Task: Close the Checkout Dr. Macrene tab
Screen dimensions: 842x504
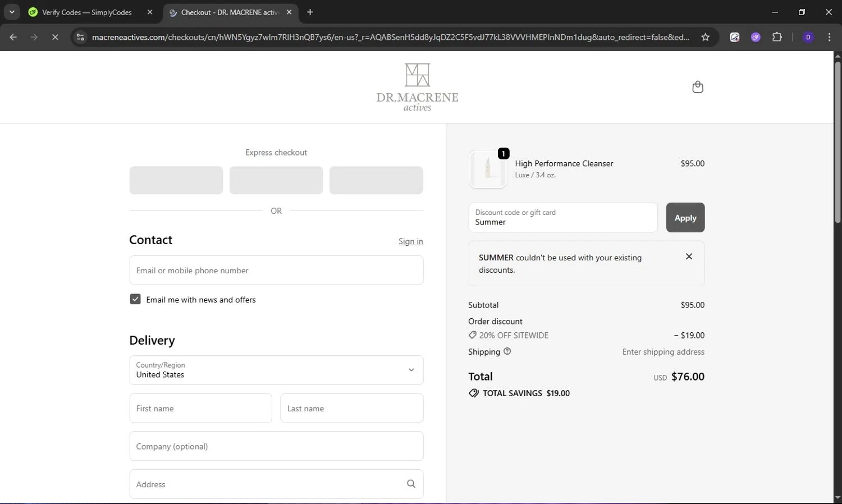Action: click(289, 12)
